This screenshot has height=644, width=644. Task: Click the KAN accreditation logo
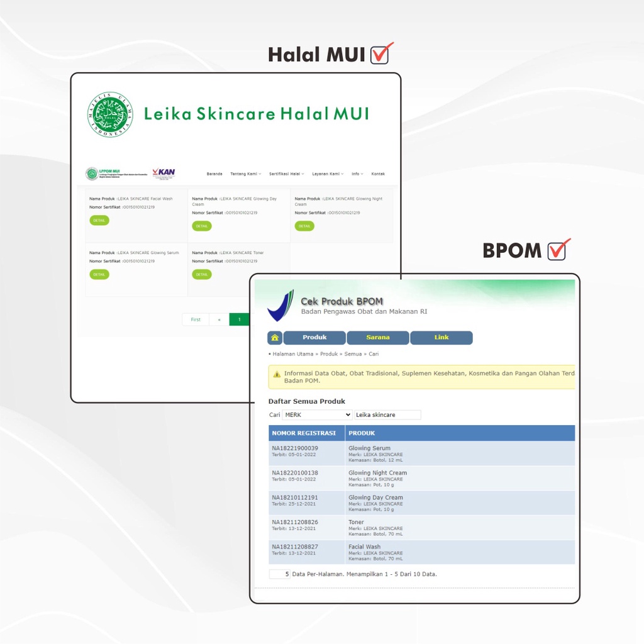pos(164,174)
